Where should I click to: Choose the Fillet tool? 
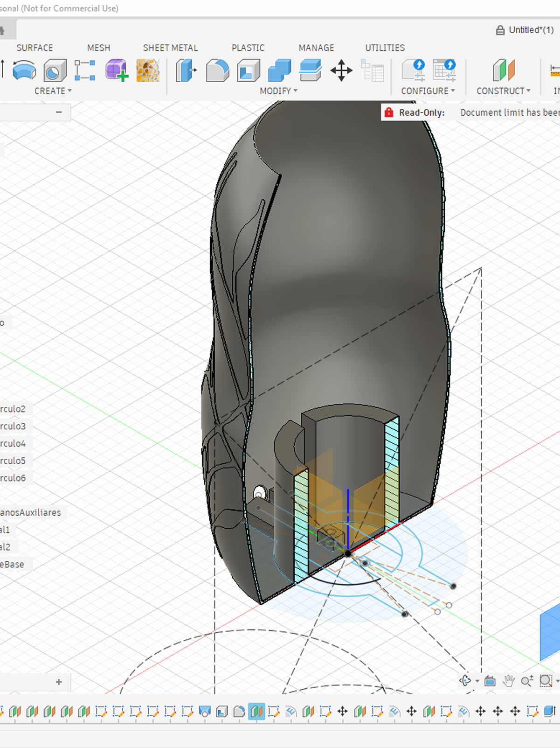(x=217, y=71)
